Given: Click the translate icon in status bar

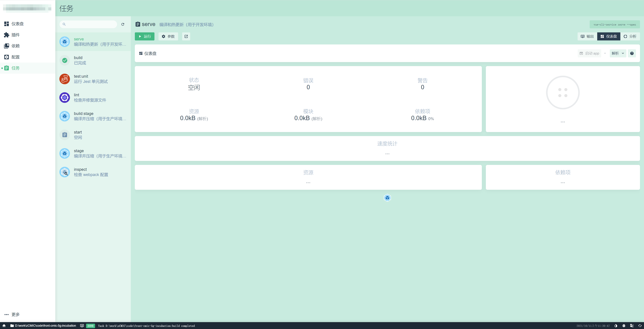Looking at the screenshot, I should [632, 325].
